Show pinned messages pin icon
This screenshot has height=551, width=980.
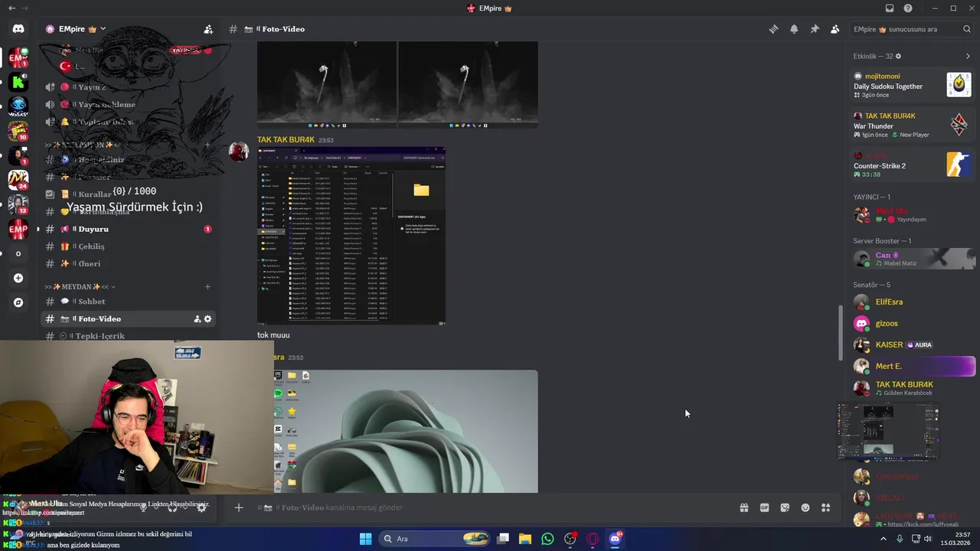(x=815, y=29)
